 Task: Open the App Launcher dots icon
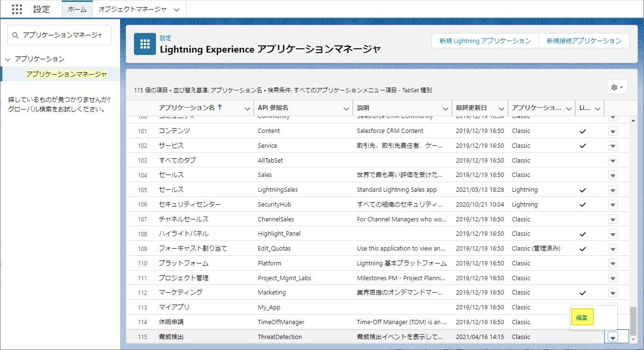point(17,9)
